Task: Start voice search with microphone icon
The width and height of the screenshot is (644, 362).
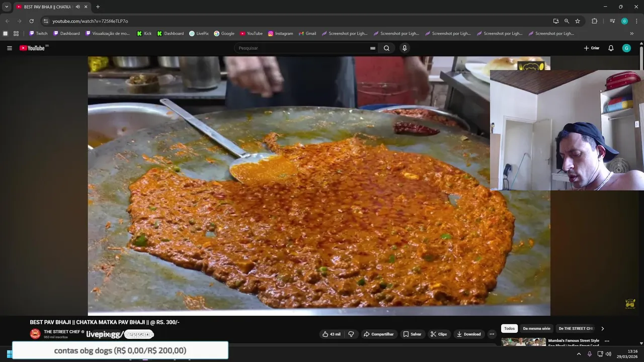Action: click(x=405, y=48)
